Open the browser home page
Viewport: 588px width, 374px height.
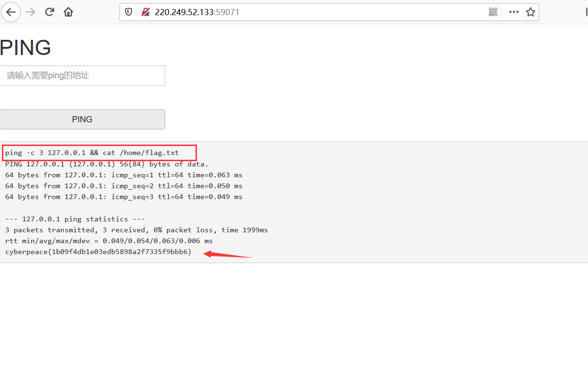(68, 12)
